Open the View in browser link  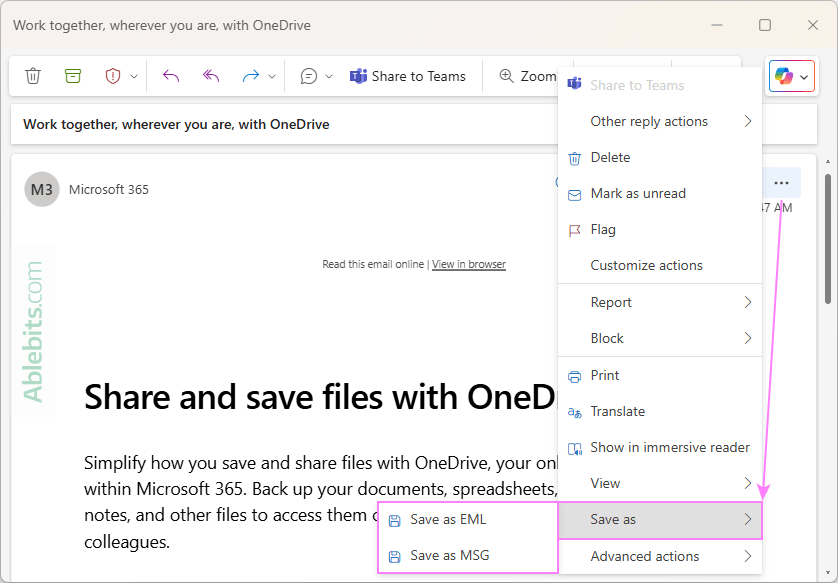tap(468, 264)
